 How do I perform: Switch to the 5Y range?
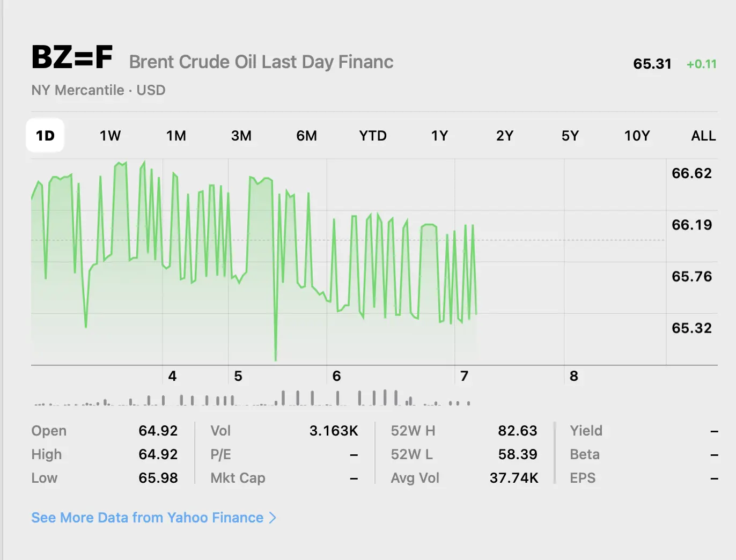coord(570,136)
